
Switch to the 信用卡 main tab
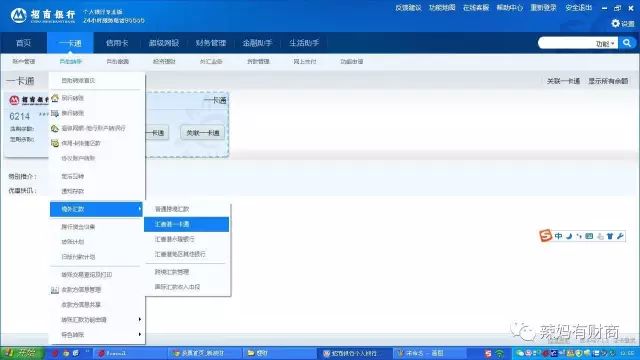coord(117,43)
